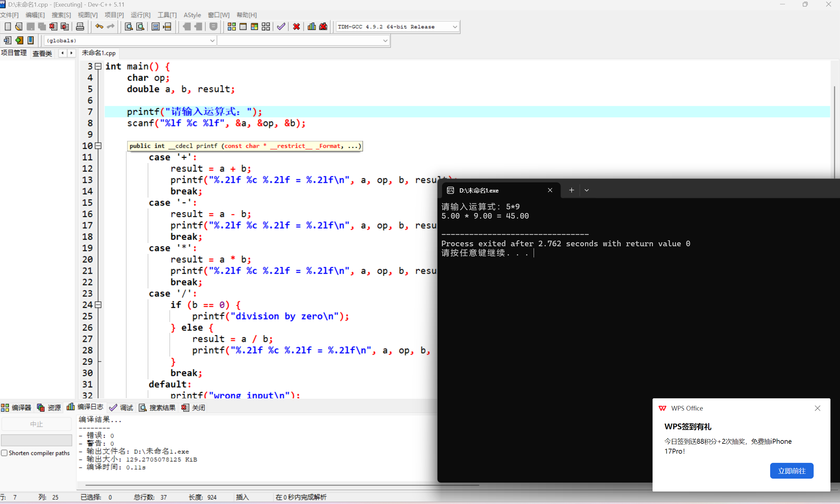The image size is (840, 504).
Task: Switch to the 查看类 panel tab
Action: tap(42, 53)
